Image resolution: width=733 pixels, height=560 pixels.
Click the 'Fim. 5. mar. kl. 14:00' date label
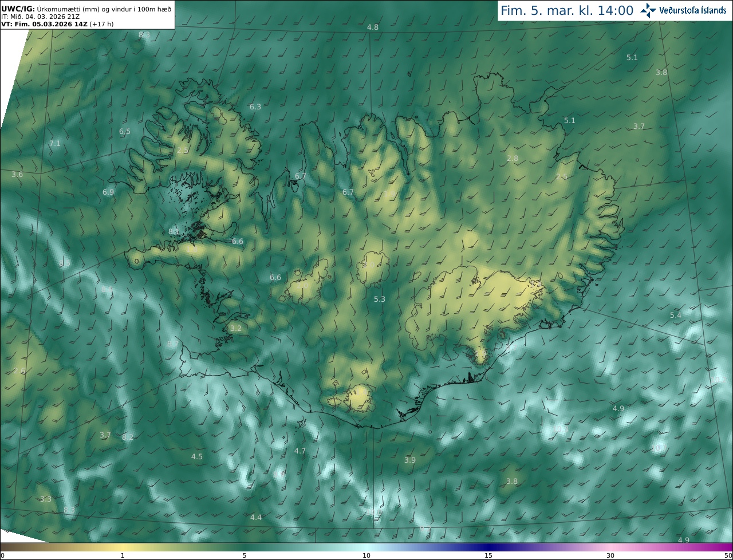pyautogui.click(x=567, y=10)
